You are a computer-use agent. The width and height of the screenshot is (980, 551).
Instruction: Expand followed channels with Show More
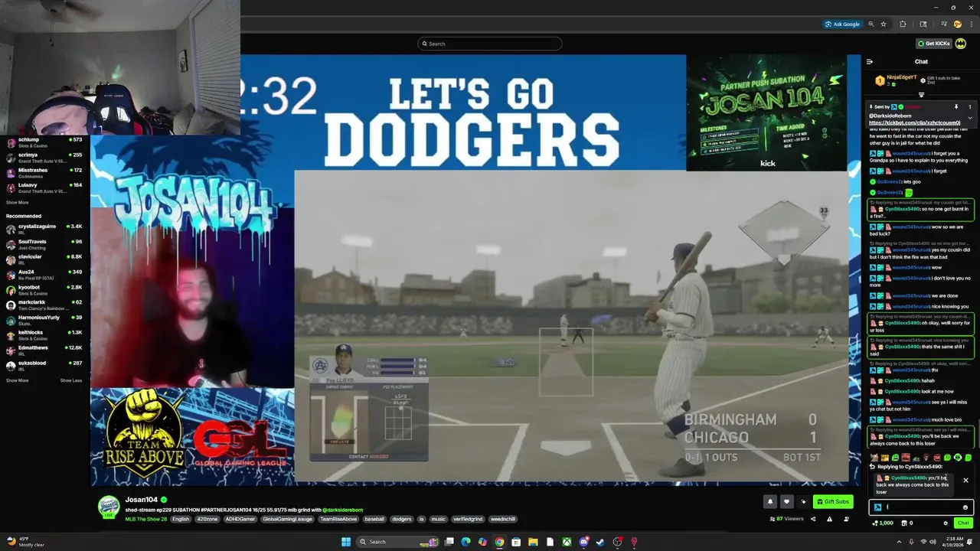(x=17, y=203)
